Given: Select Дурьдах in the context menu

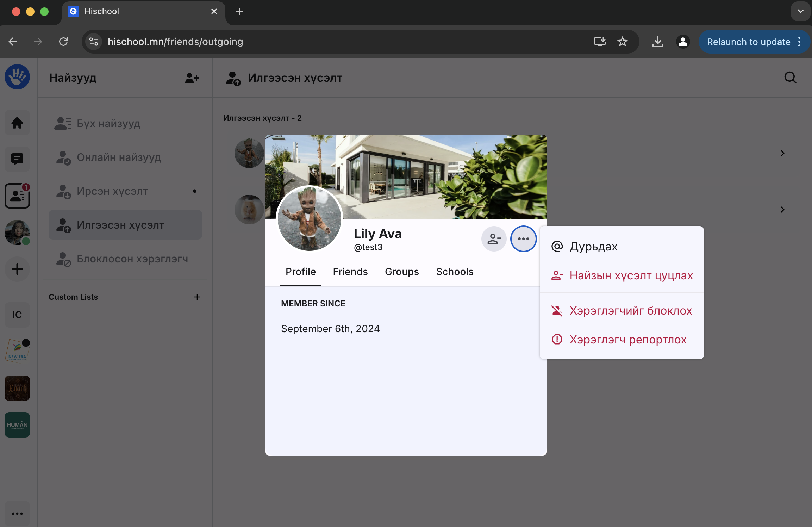Looking at the screenshot, I should point(593,247).
